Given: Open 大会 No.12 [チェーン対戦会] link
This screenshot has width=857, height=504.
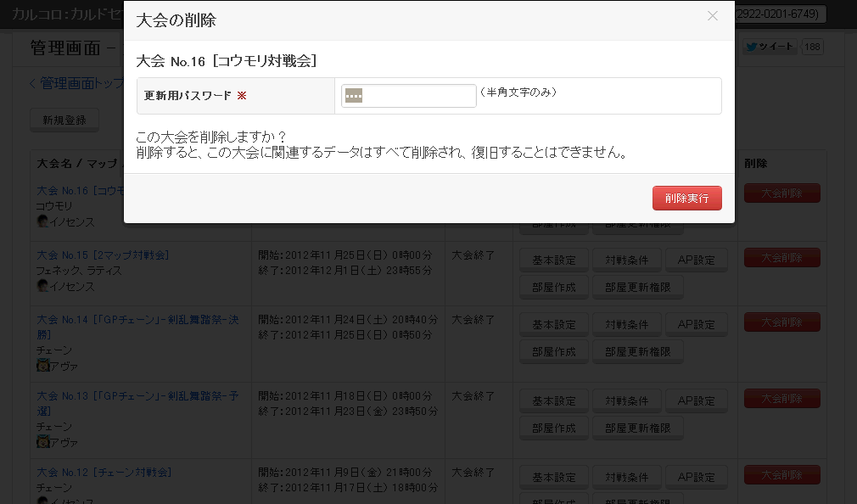Looking at the screenshot, I should pos(104,472).
